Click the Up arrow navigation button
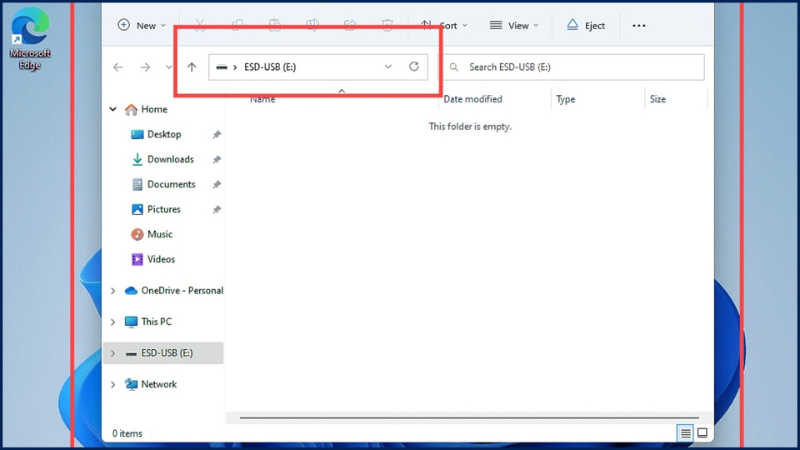The height and width of the screenshot is (450, 800). click(x=192, y=67)
